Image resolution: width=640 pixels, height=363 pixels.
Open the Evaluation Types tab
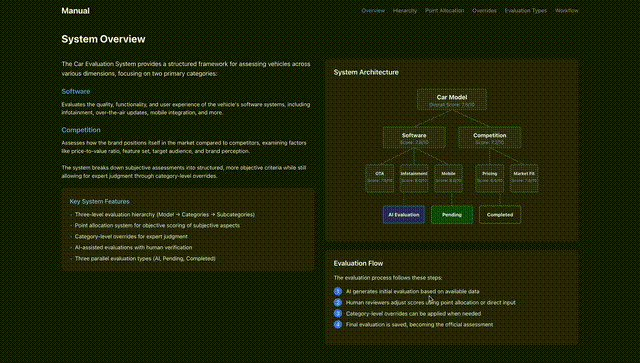(525, 11)
